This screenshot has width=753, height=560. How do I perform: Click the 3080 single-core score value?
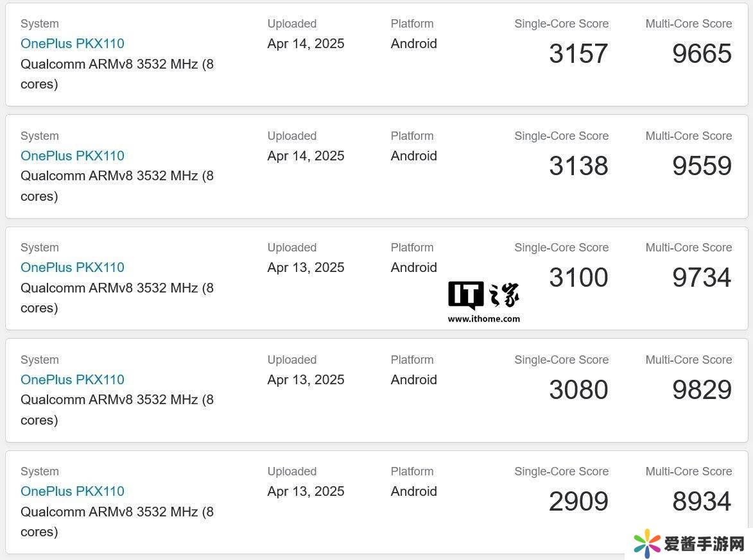tap(578, 390)
